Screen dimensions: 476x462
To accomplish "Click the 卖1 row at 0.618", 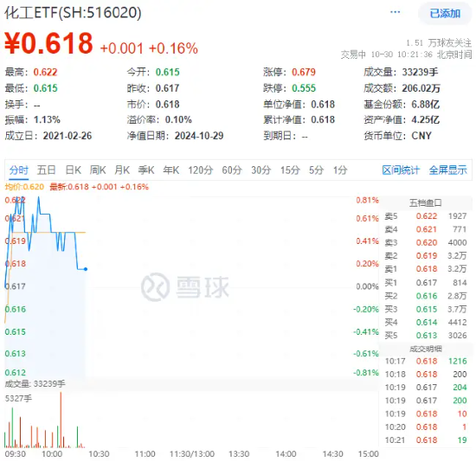I will click(426, 269).
